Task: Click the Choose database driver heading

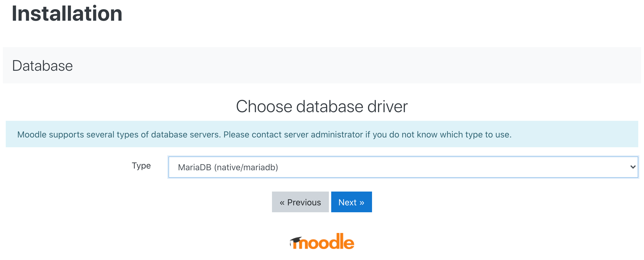Action: click(322, 106)
